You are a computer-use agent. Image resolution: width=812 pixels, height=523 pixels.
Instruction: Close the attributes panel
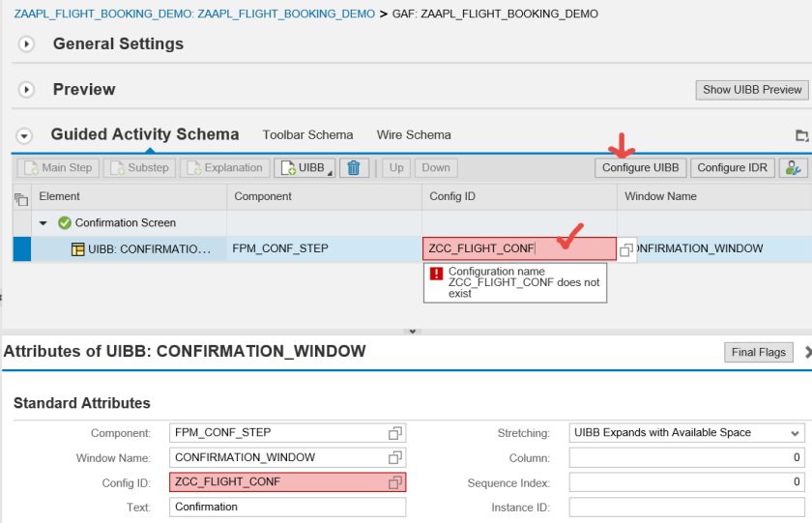coord(808,353)
